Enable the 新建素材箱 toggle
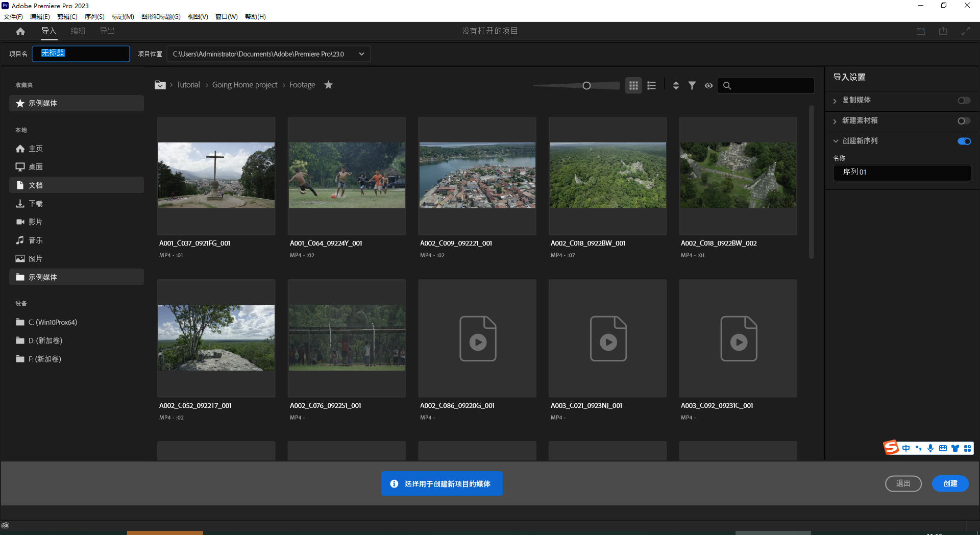This screenshot has width=980, height=535. pos(964,121)
